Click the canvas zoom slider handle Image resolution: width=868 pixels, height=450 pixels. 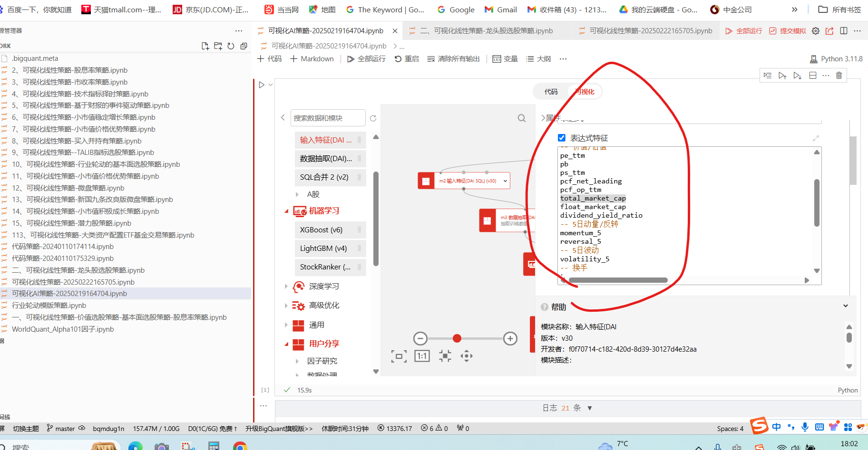point(457,338)
